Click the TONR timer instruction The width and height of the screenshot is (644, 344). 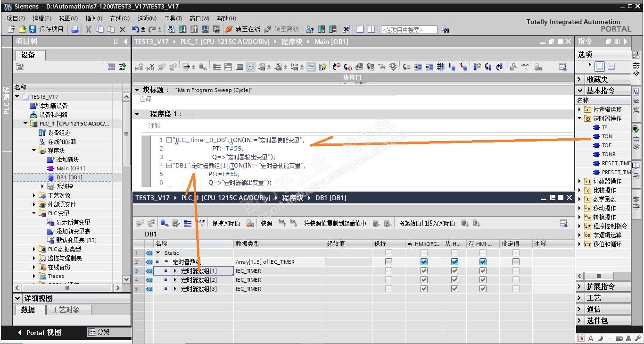609,154
